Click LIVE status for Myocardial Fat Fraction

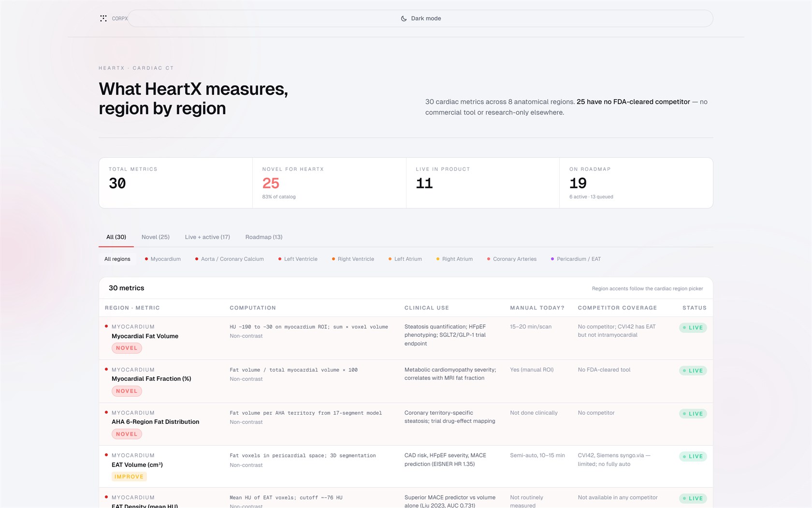[693, 371]
